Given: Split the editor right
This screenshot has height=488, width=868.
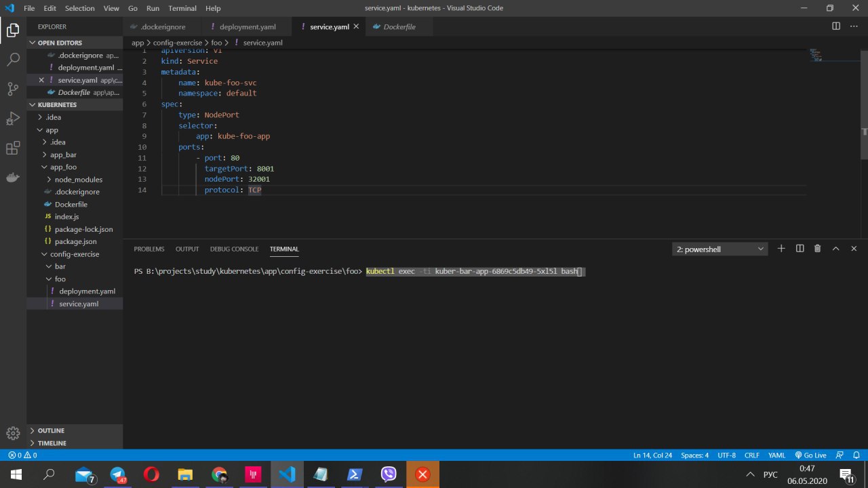Looking at the screenshot, I should (836, 26).
